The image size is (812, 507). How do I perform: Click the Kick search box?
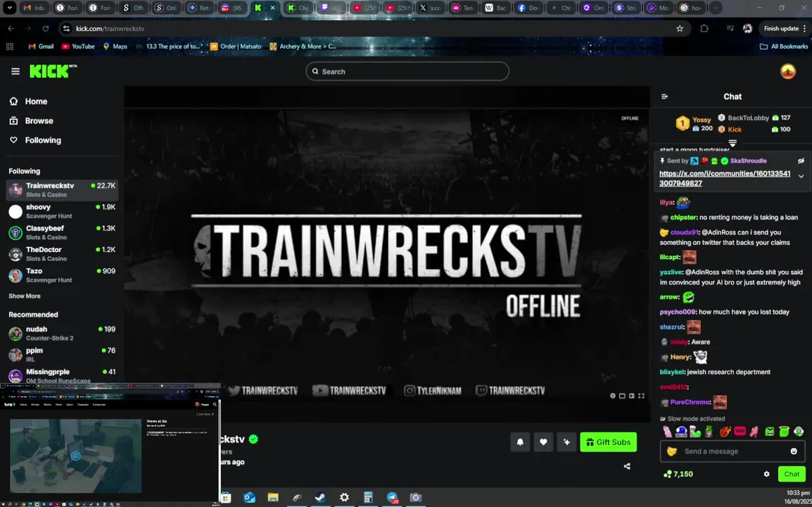[x=407, y=72]
